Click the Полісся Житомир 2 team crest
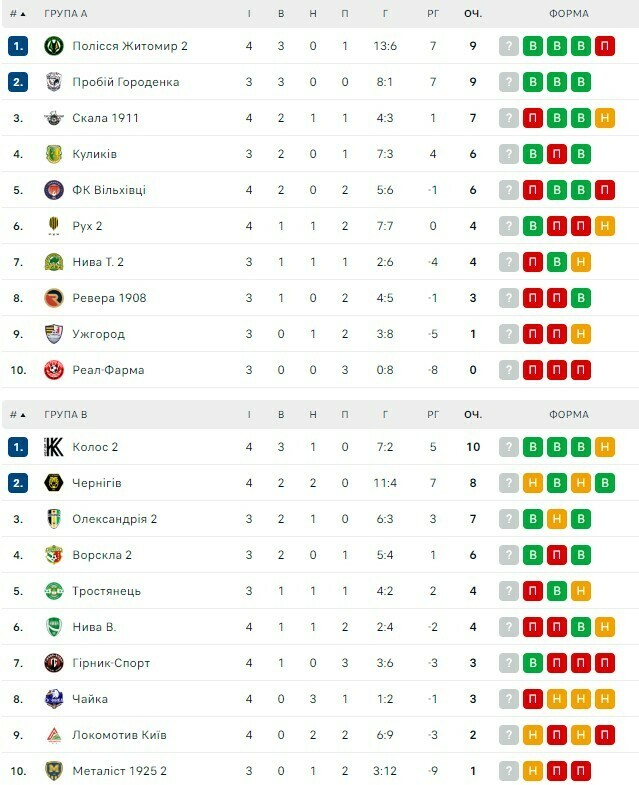The height and width of the screenshot is (785, 639). click(x=54, y=46)
